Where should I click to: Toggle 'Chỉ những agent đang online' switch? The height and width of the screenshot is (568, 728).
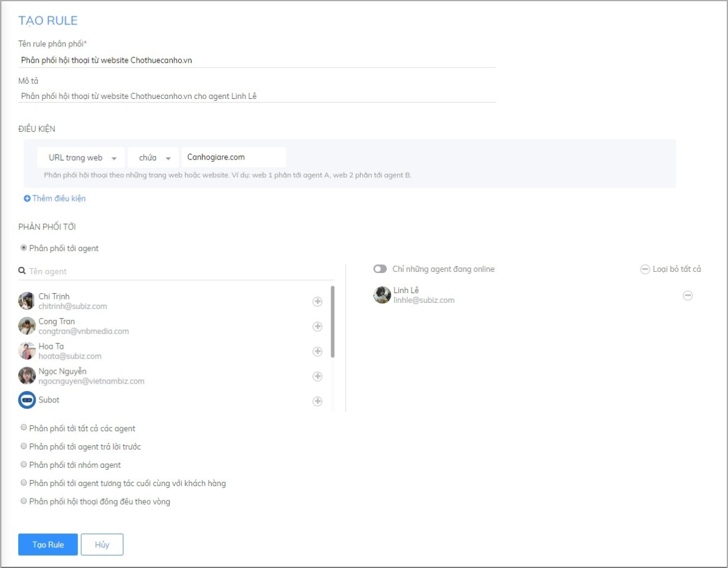tap(380, 269)
